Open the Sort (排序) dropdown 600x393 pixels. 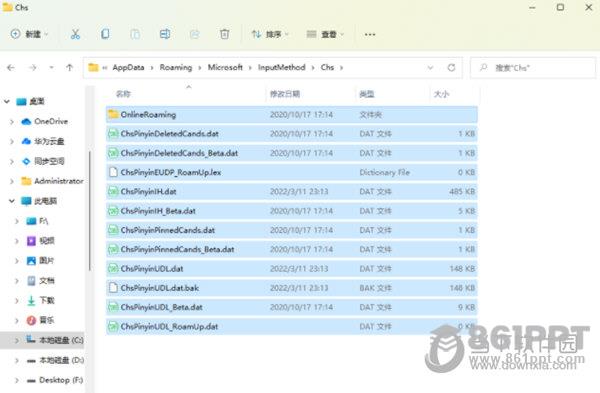tap(270, 34)
